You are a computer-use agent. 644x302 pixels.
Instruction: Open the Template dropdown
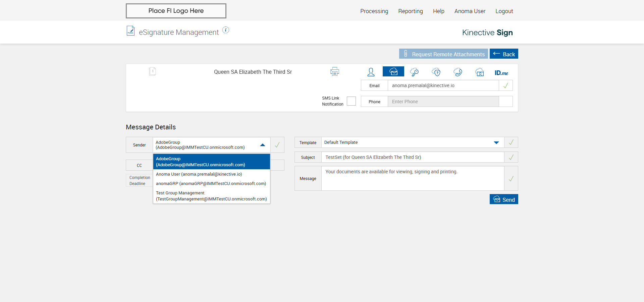[496, 142]
